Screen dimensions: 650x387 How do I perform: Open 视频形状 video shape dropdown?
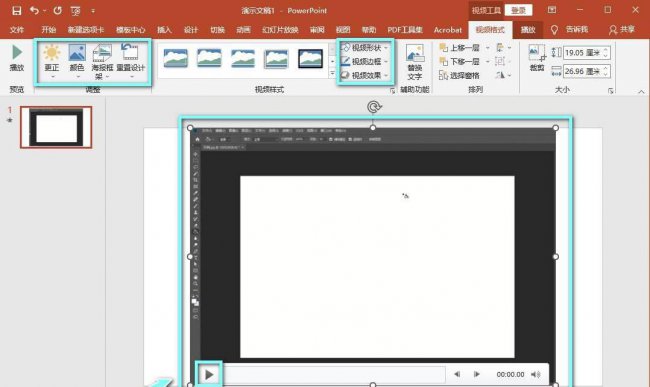[365, 48]
